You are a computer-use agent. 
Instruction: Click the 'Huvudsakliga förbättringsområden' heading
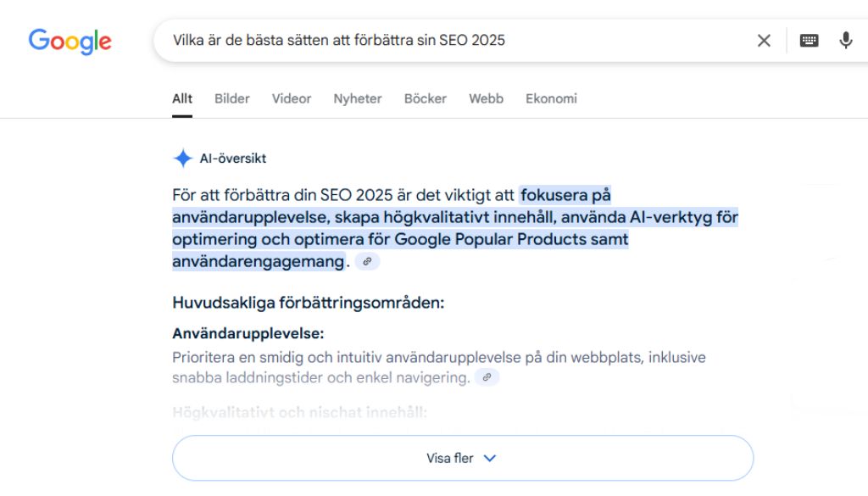pos(309,303)
